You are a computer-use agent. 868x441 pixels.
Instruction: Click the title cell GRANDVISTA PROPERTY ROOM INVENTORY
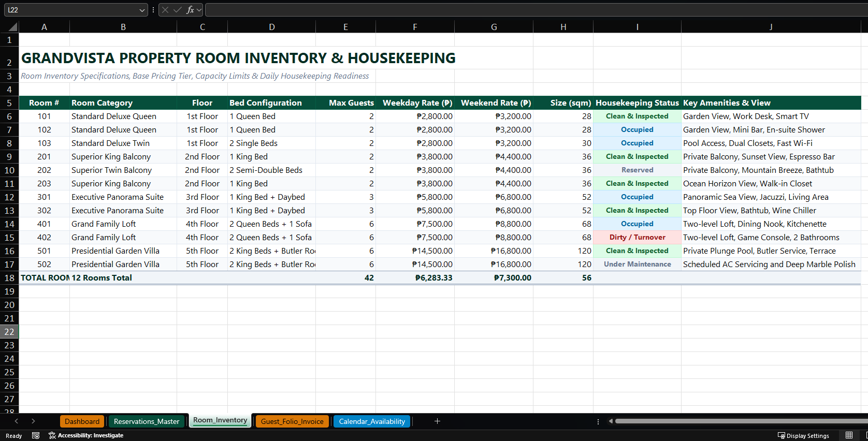(x=238, y=58)
